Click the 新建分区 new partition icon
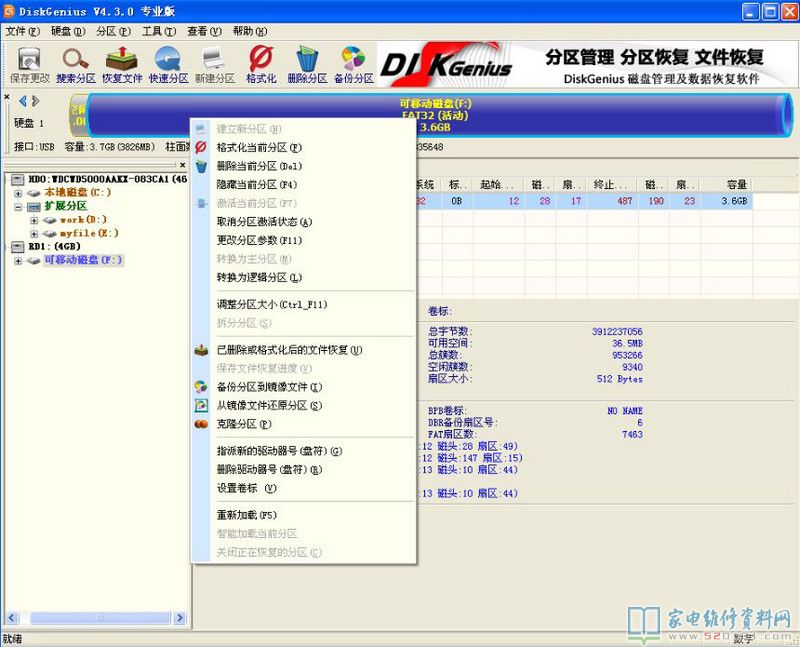Viewport: 800px width, 647px height. (215, 65)
